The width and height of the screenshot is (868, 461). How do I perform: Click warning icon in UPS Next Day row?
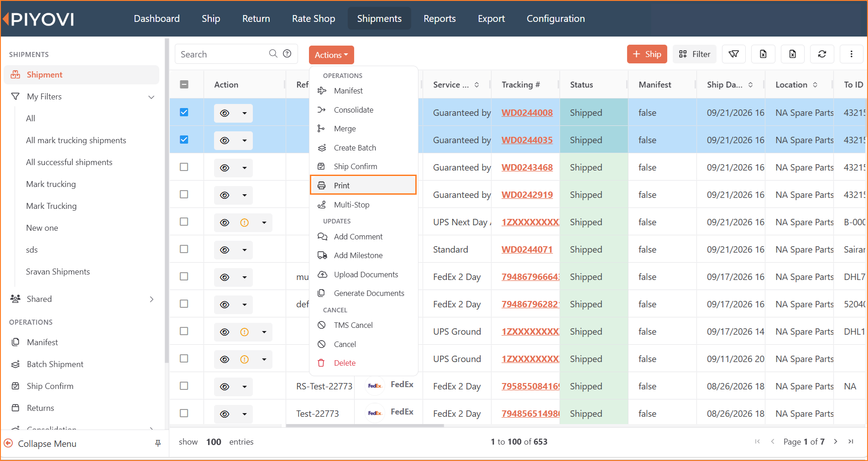[245, 223]
